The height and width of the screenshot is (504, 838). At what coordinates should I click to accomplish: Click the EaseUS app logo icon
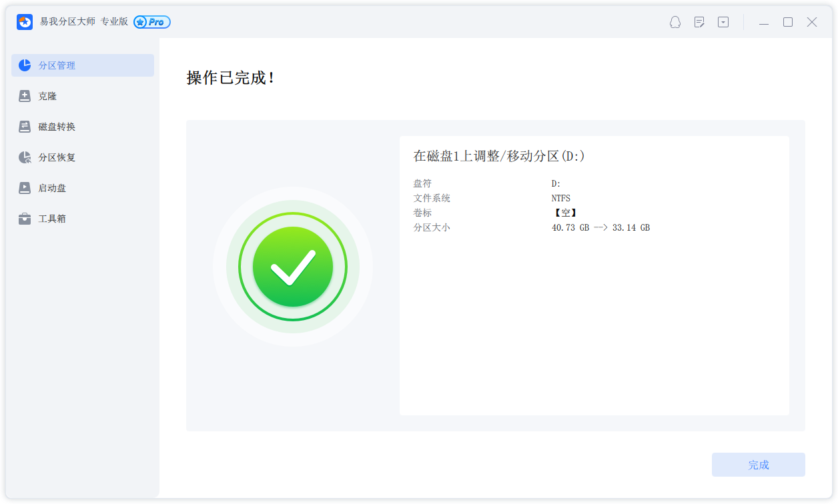pyautogui.click(x=25, y=22)
